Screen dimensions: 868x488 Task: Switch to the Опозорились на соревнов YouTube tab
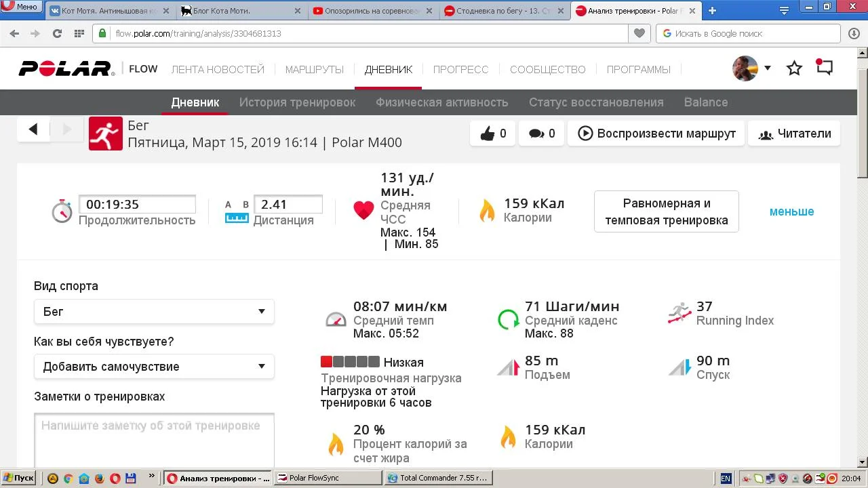pos(372,11)
